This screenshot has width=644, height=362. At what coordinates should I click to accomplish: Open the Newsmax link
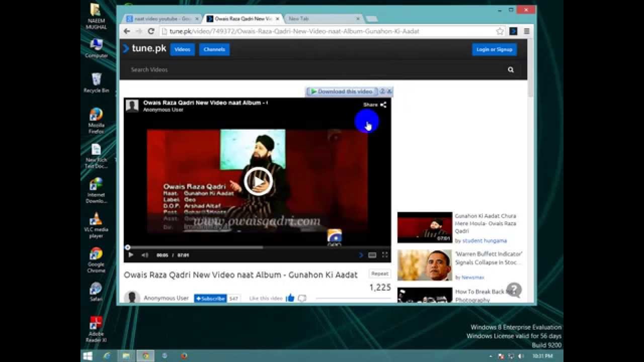pyautogui.click(x=472, y=278)
